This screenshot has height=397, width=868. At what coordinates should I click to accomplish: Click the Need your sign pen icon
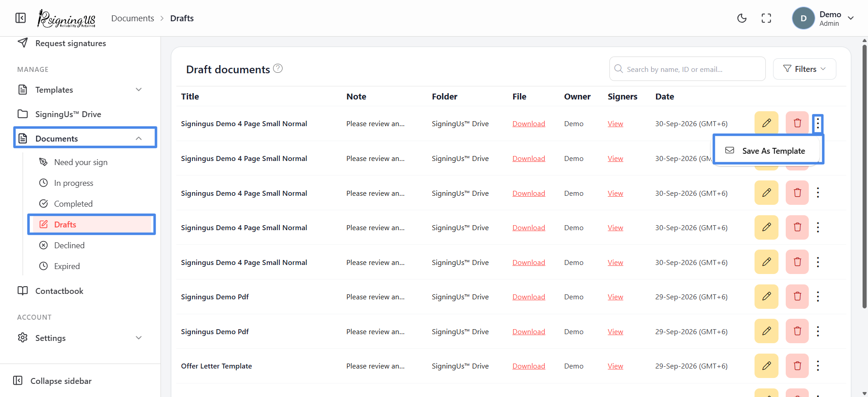pos(43,162)
